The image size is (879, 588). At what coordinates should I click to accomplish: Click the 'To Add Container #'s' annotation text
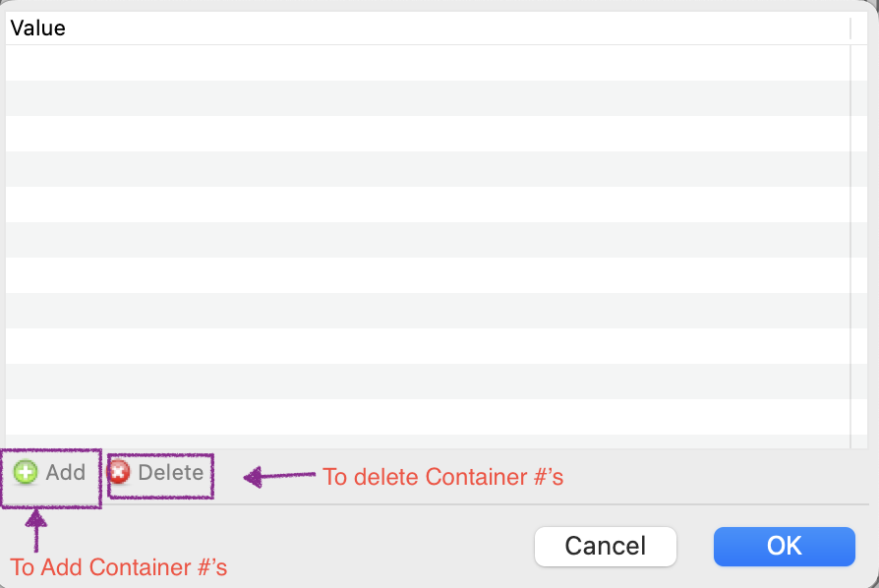119,567
